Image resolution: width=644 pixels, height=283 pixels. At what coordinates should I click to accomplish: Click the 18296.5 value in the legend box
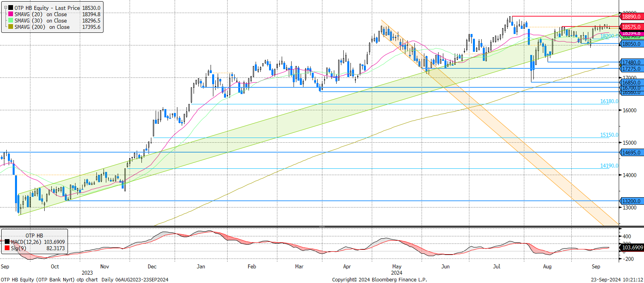[x=91, y=21]
